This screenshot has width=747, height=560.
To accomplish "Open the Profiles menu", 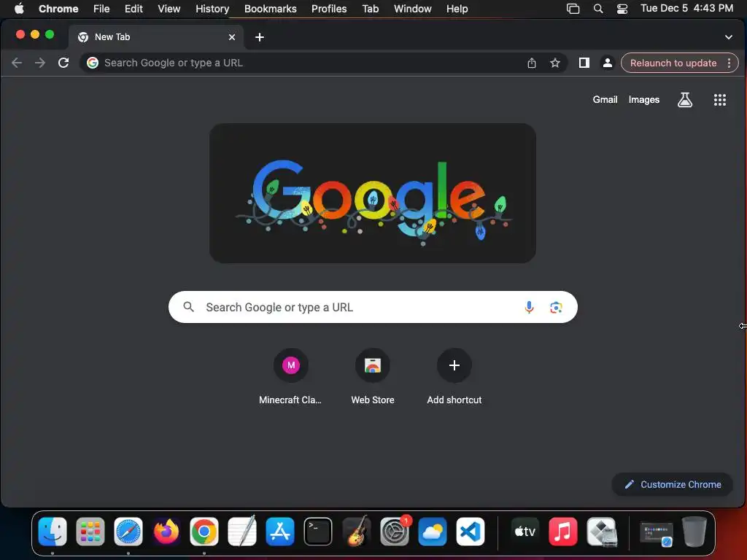I will point(329,9).
